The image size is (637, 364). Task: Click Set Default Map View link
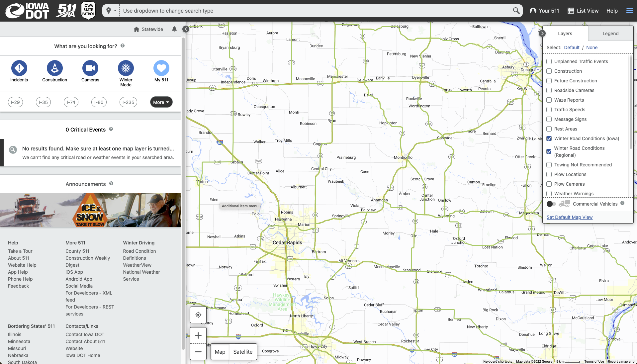point(569,217)
